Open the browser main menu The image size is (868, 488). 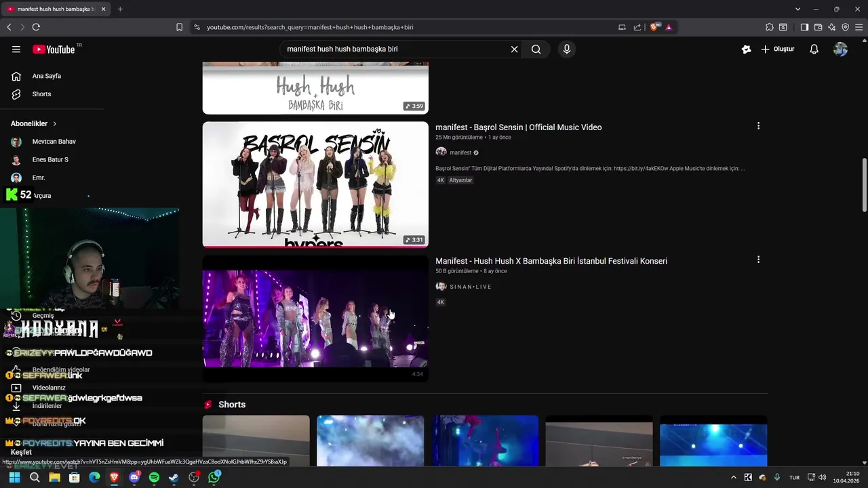[x=859, y=27]
